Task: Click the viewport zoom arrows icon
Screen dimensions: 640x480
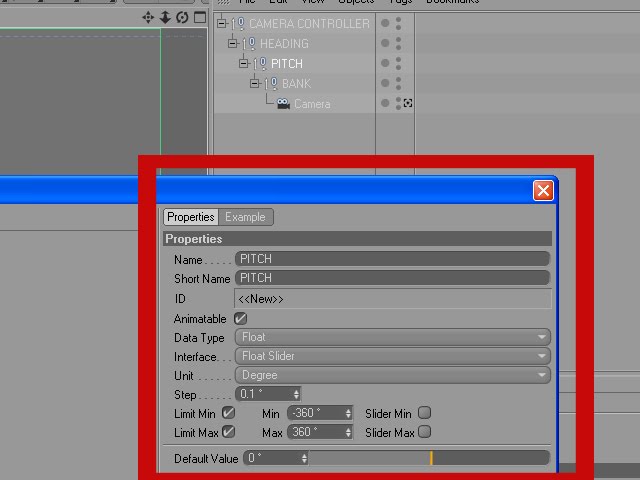Action: [x=165, y=18]
